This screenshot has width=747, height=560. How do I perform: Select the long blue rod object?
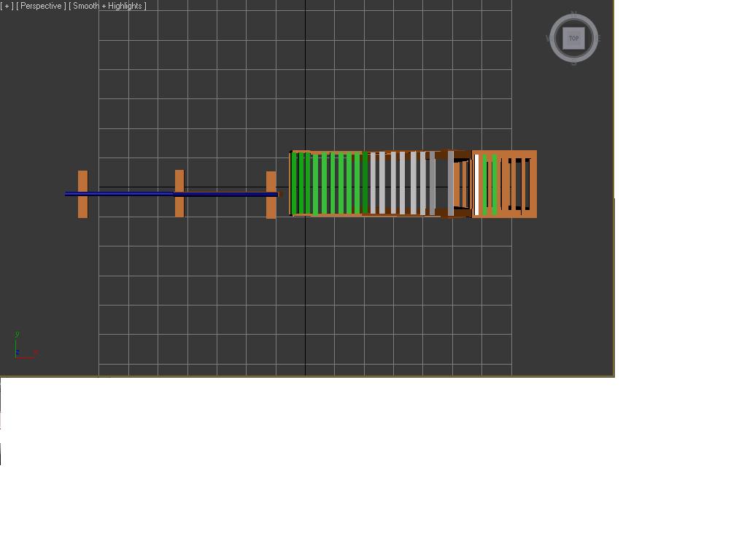coord(131,194)
